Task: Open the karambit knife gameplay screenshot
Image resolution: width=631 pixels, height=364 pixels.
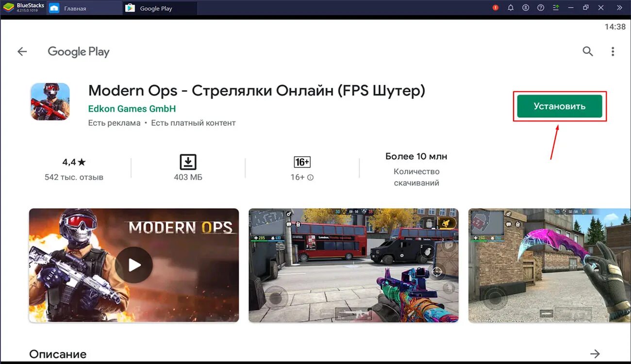Action: point(549,265)
